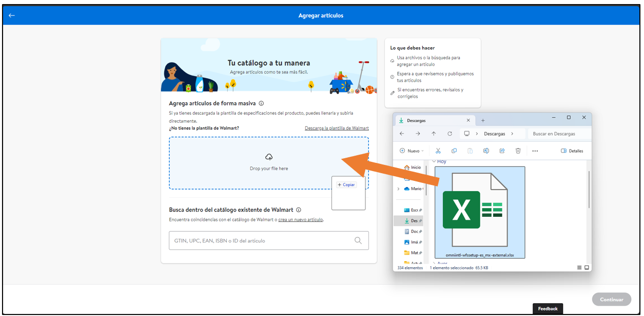
Task: Open the Nuevo dropdown
Action: pyautogui.click(x=412, y=151)
